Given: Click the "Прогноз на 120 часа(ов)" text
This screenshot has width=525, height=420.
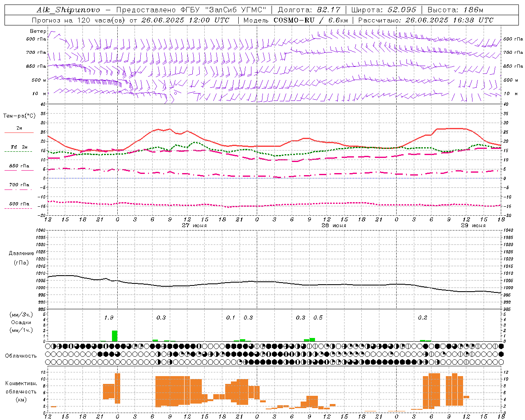Looking at the screenshot, I should (x=78, y=20).
